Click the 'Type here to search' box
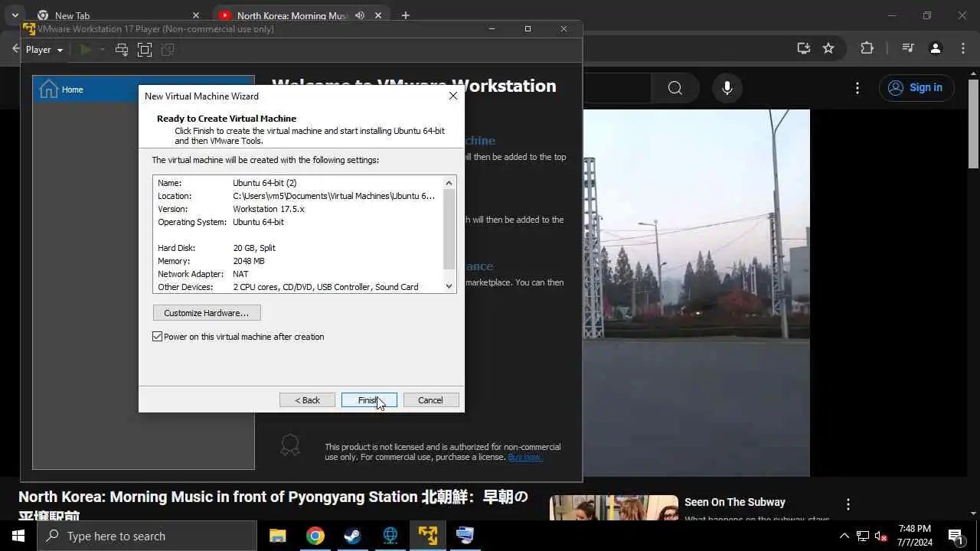 [147, 536]
